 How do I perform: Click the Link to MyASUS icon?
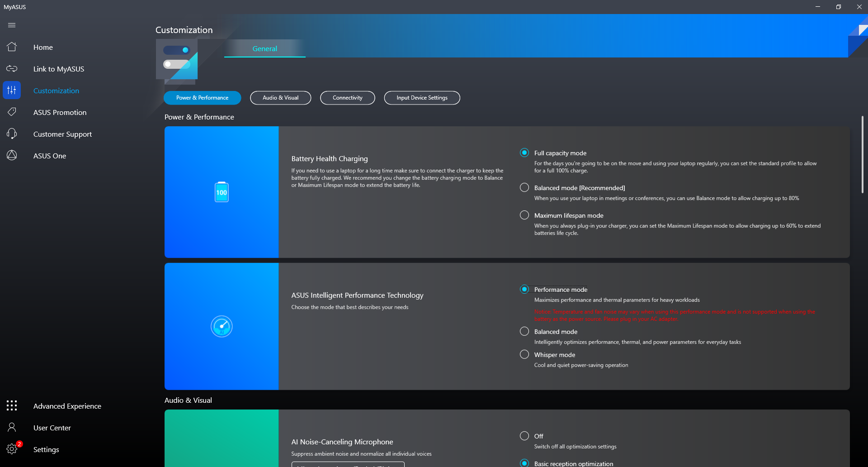coord(12,69)
